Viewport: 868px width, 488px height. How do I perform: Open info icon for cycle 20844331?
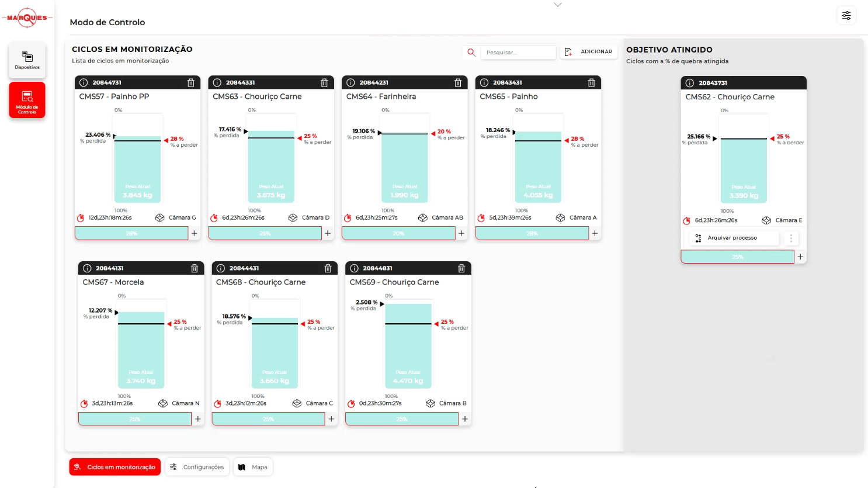point(217,83)
